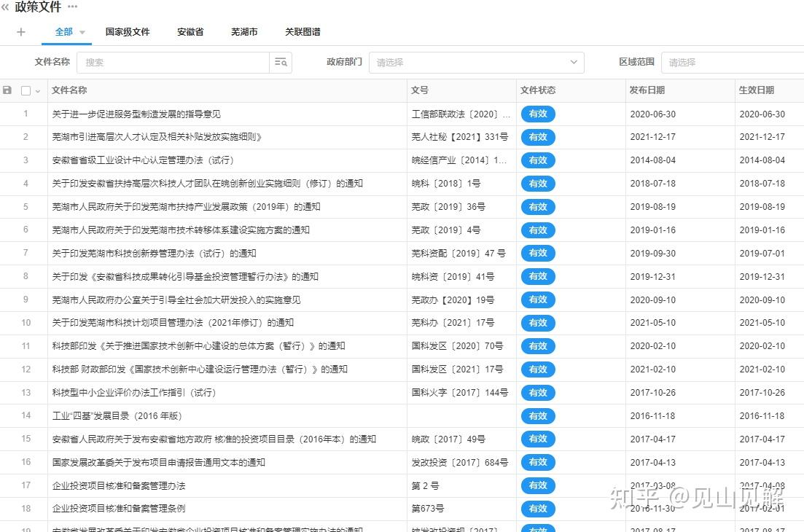Switch to the 安徽省 tab
Screen dimensions: 804x532
pos(190,32)
